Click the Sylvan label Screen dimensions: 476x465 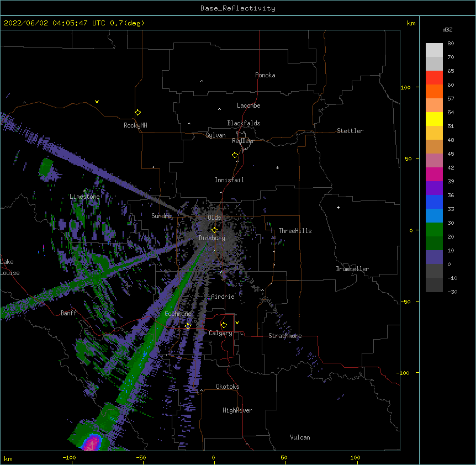pyautogui.click(x=215, y=135)
